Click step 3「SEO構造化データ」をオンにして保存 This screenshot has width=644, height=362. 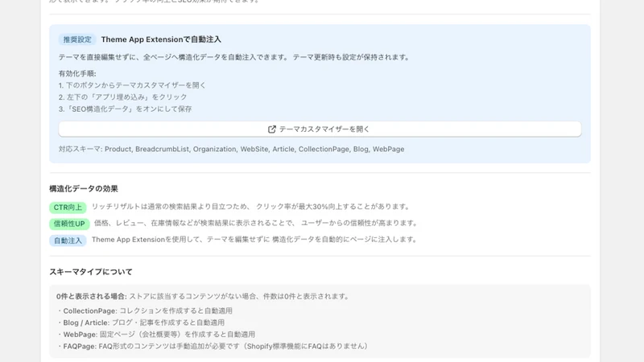(125, 109)
